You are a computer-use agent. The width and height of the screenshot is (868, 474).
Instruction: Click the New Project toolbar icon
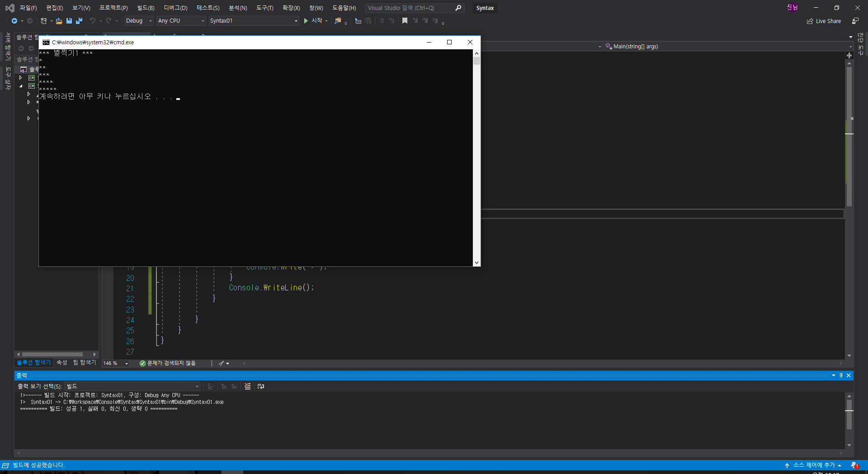43,21
